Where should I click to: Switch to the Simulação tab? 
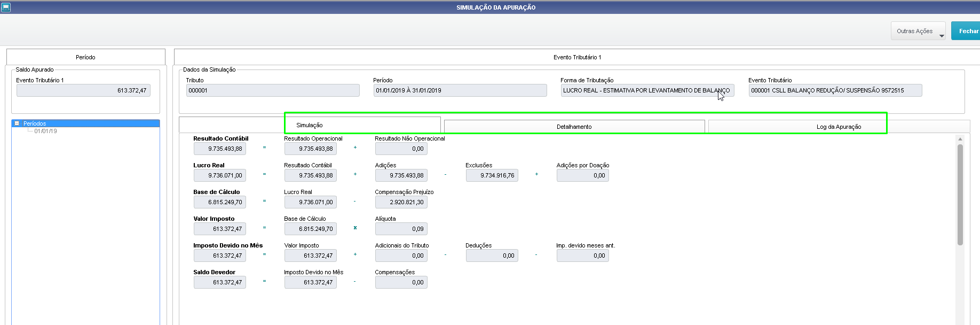(x=310, y=125)
